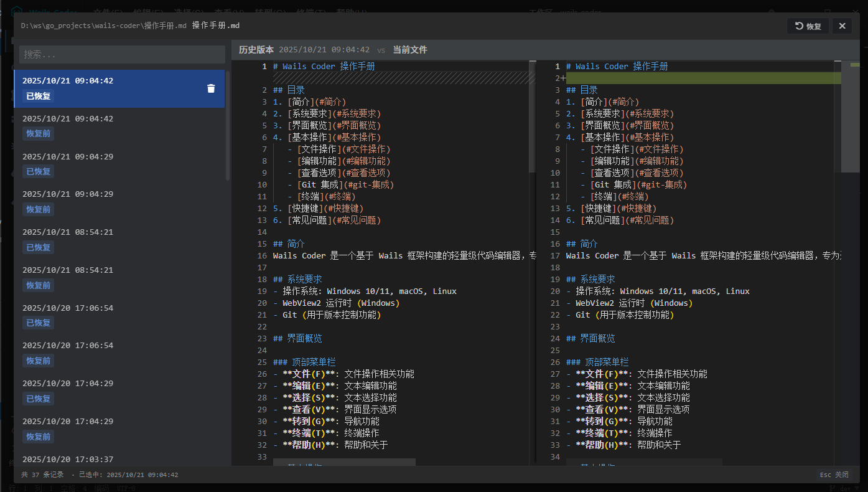Click '## 系统要求' heading in current file pane
The height and width of the screenshot is (492, 868).
click(591, 280)
